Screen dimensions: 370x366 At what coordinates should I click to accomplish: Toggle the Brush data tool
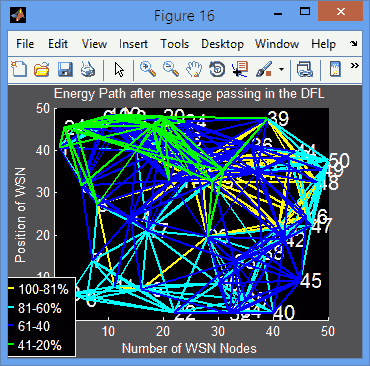coord(264,69)
